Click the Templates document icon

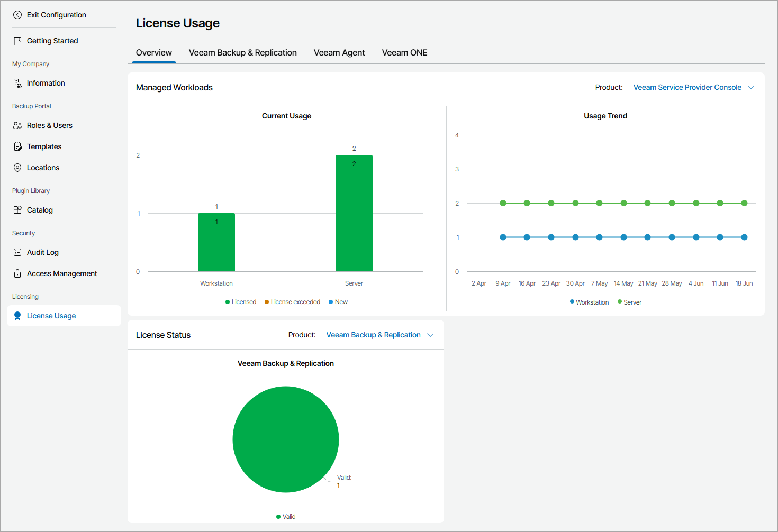(x=17, y=146)
